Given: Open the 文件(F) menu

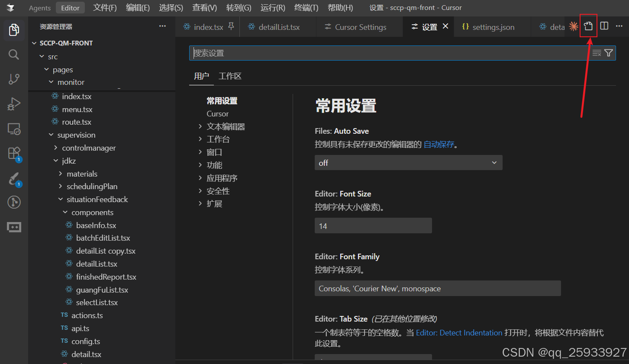Looking at the screenshot, I should (x=105, y=8).
